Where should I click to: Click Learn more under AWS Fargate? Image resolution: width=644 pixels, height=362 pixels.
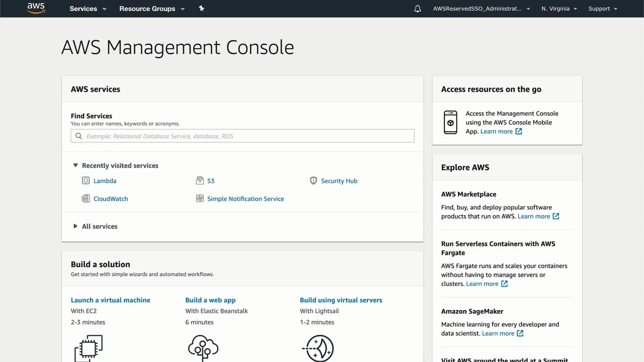pyautogui.click(x=482, y=284)
